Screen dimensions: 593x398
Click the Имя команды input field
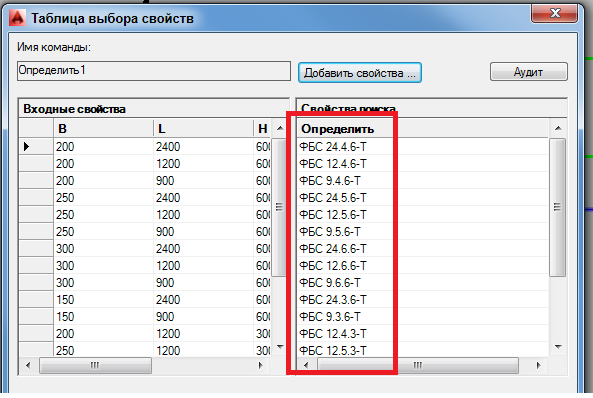pyautogui.click(x=154, y=71)
